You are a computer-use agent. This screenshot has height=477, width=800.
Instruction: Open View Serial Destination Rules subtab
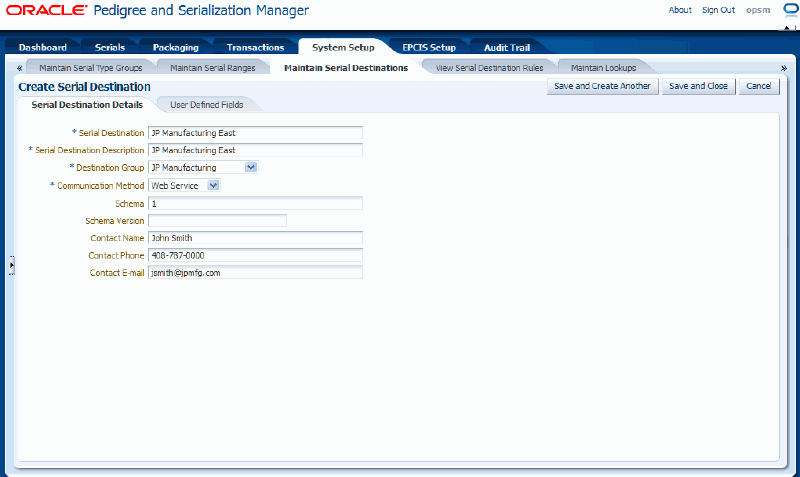[x=489, y=68]
